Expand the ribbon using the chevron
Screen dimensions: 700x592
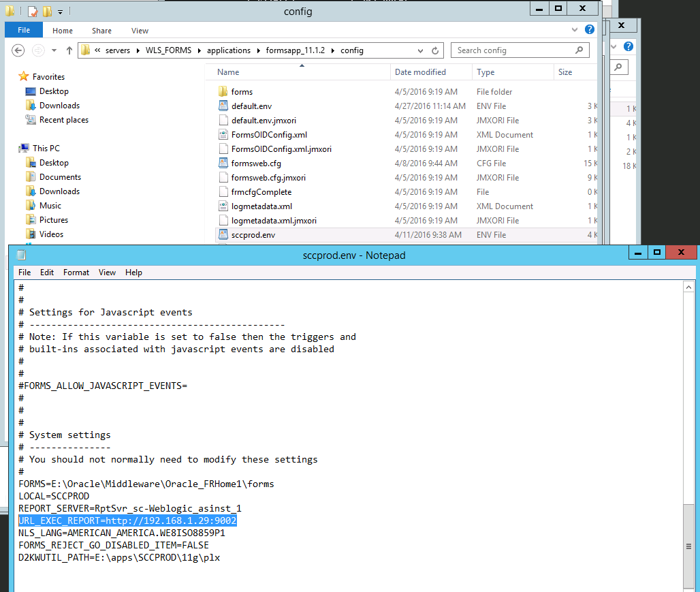pyautogui.click(x=575, y=29)
